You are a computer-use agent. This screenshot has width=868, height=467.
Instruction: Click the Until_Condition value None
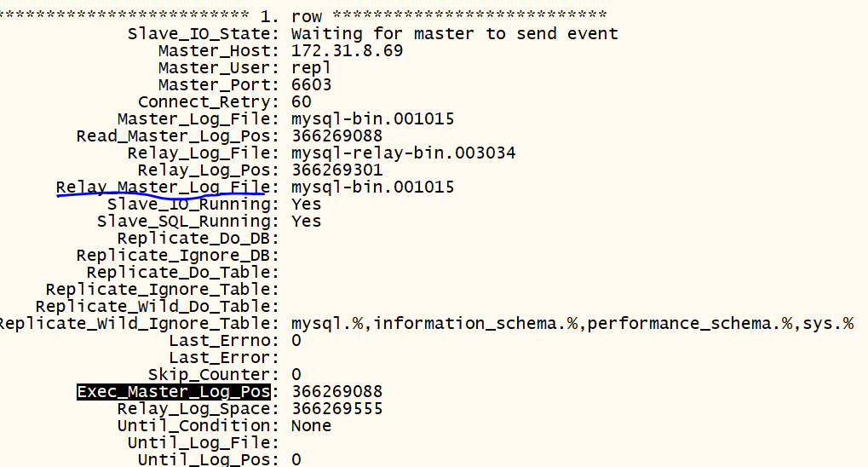pos(311,426)
